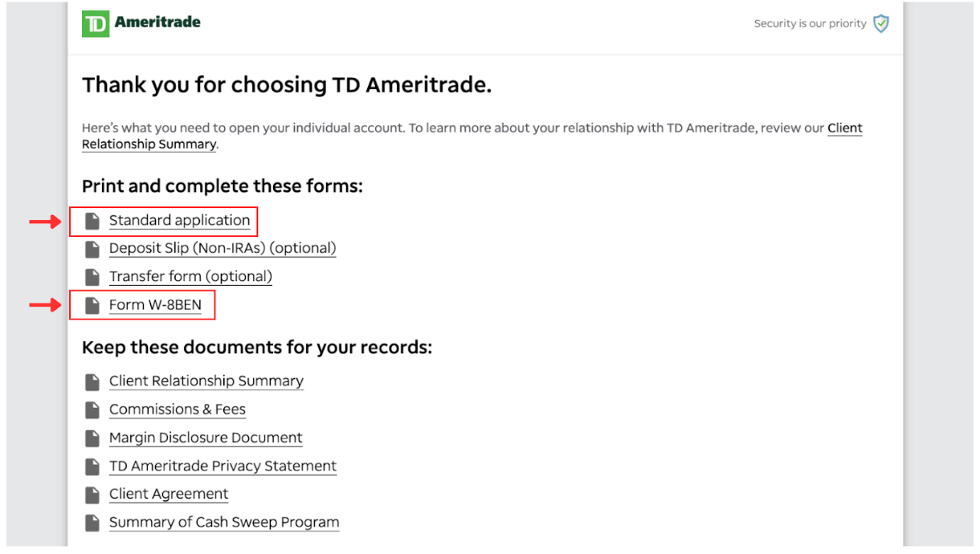This screenshot has width=980, height=554.
Task: Open the Client Agreement link
Action: 169,494
